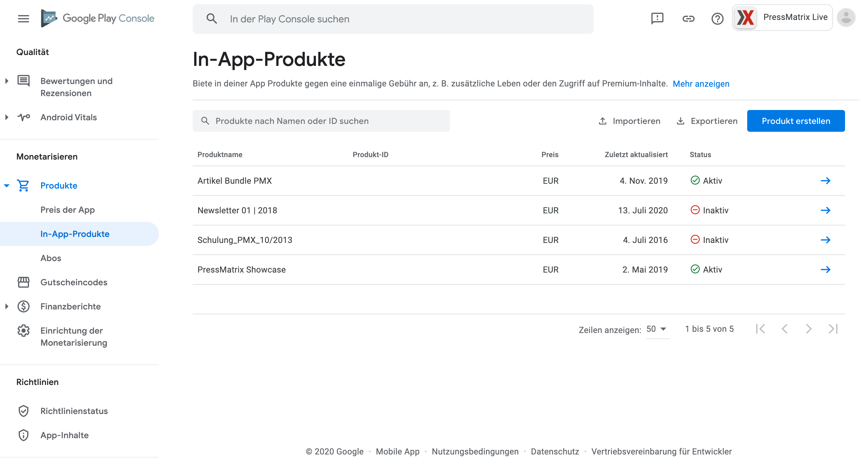Open the help question mark icon
Screen dimensions: 868x472
point(717,18)
